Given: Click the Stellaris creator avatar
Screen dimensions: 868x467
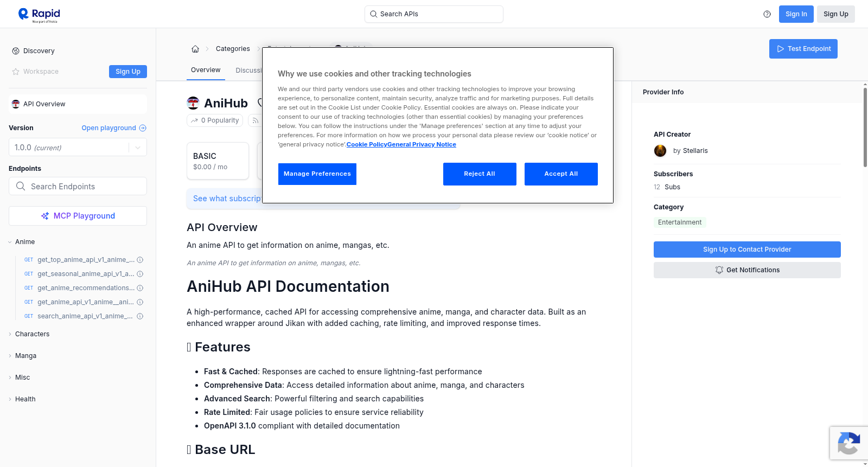Looking at the screenshot, I should (660, 151).
